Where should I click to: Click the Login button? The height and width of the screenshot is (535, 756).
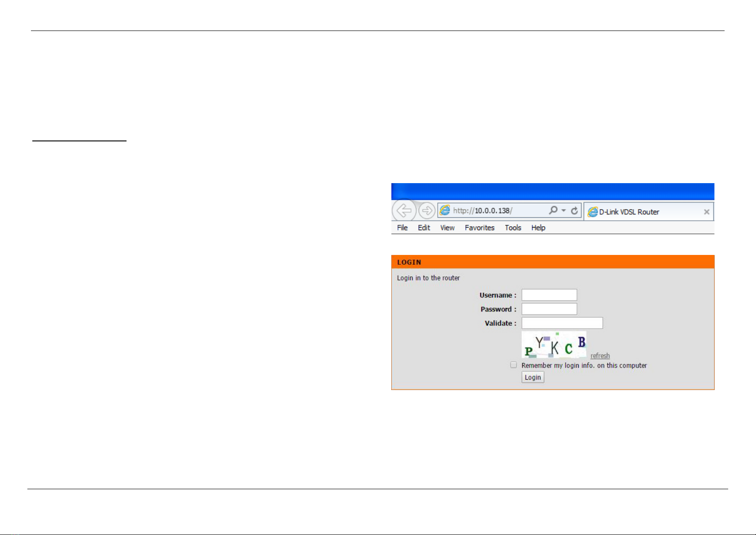coord(533,377)
